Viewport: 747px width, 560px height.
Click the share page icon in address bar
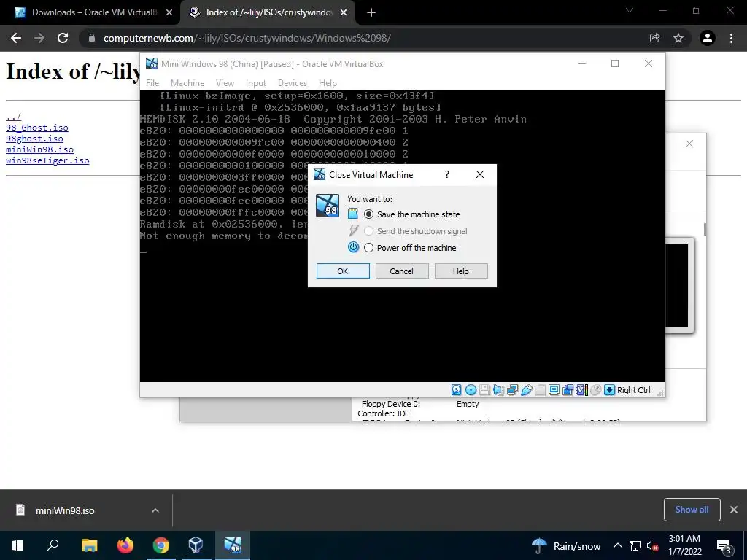tap(654, 38)
